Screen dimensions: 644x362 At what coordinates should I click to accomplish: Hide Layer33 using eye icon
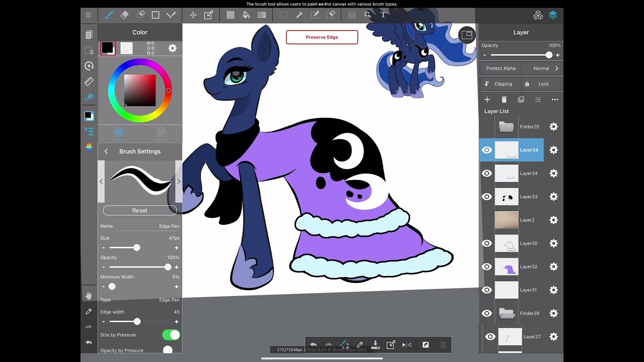[x=487, y=197]
